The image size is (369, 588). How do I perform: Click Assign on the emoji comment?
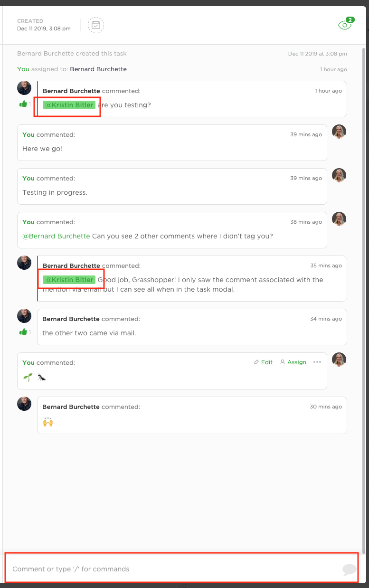tap(293, 362)
